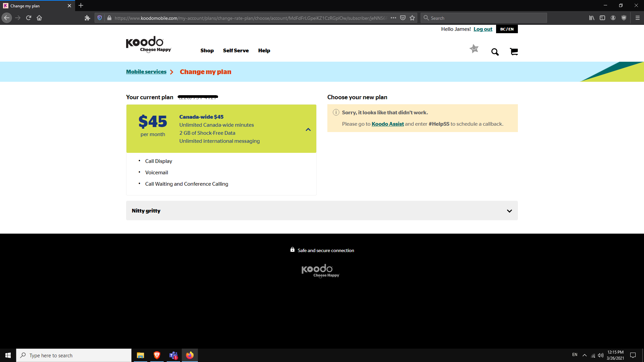Viewport: 644px width, 362px height.
Task: Open the shopping cart icon
Action: [x=514, y=52]
